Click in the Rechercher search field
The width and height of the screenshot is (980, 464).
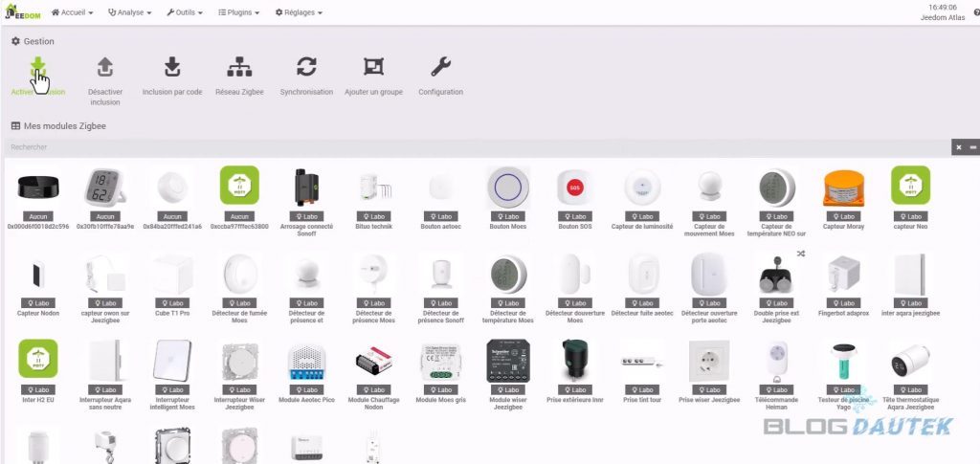click(x=479, y=146)
